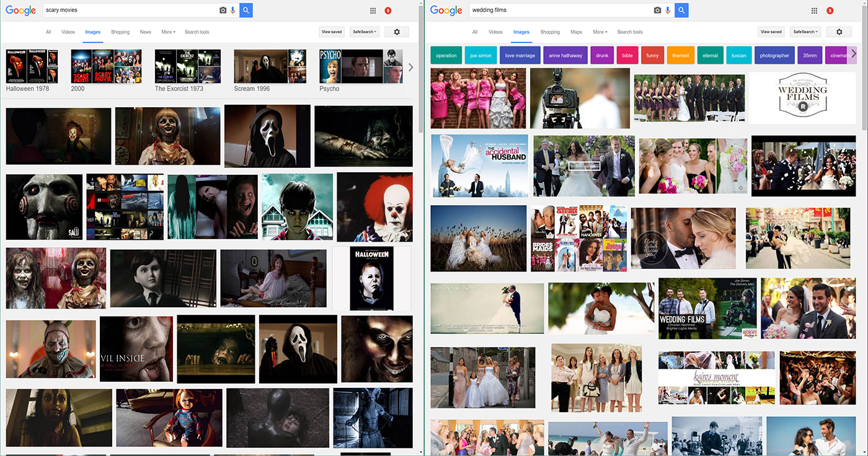Select the magenta drunk chip
The width and height of the screenshot is (868, 456).
pyautogui.click(x=602, y=55)
